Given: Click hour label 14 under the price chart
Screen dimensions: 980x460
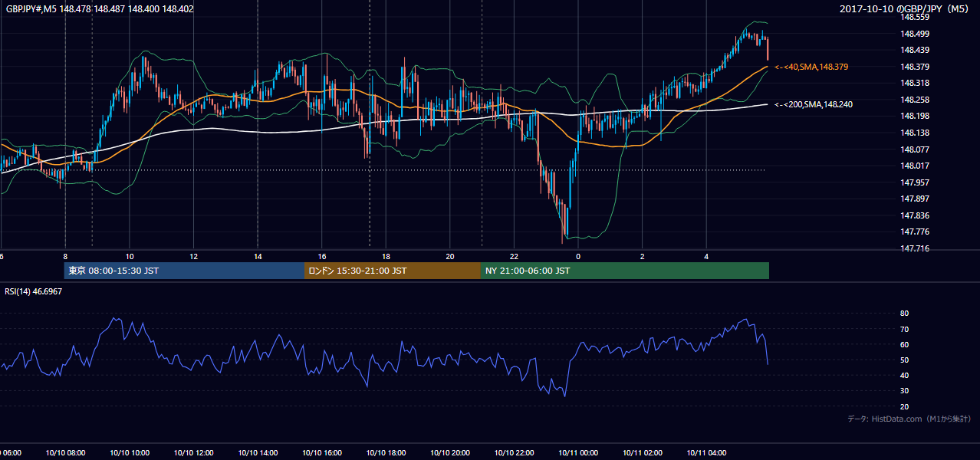Looking at the screenshot, I should [258, 257].
